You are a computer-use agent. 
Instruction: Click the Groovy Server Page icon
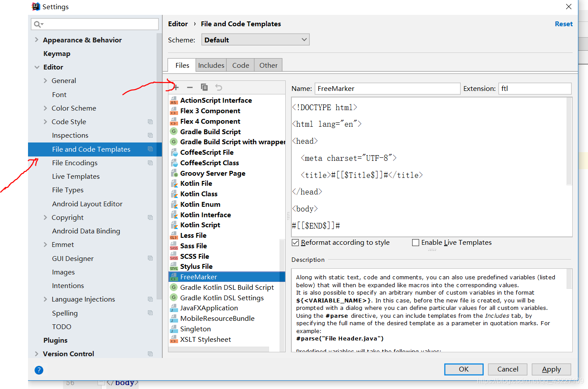174,174
